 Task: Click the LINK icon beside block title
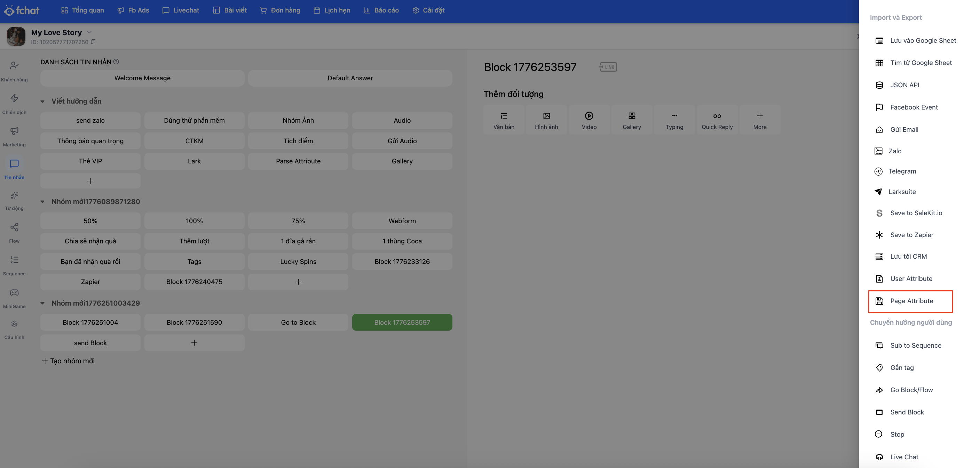tap(608, 67)
